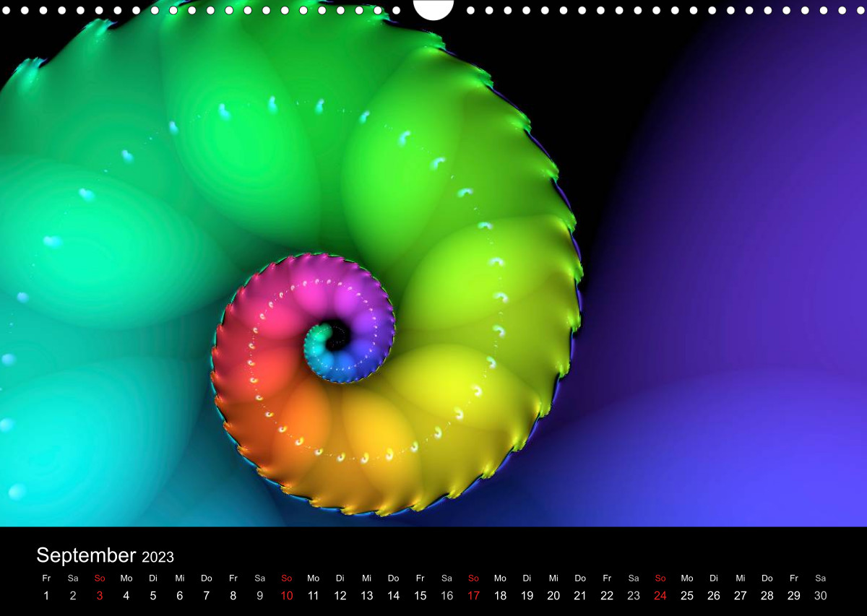Screen dimensions: 867x616
Task: Select date 29 in the calendar
Action: pyautogui.click(x=794, y=596)
